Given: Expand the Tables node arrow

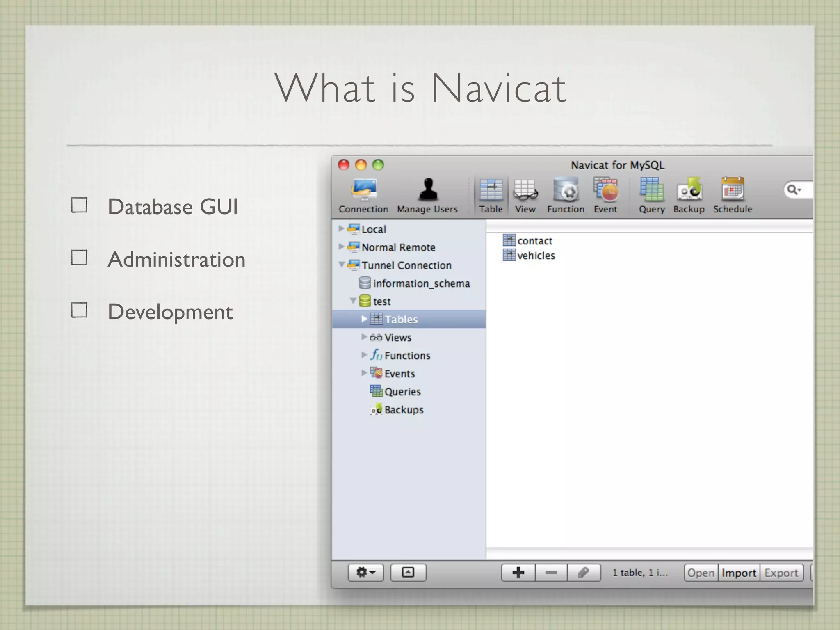Looking at the screenshot, I should (x=364, y=319).
